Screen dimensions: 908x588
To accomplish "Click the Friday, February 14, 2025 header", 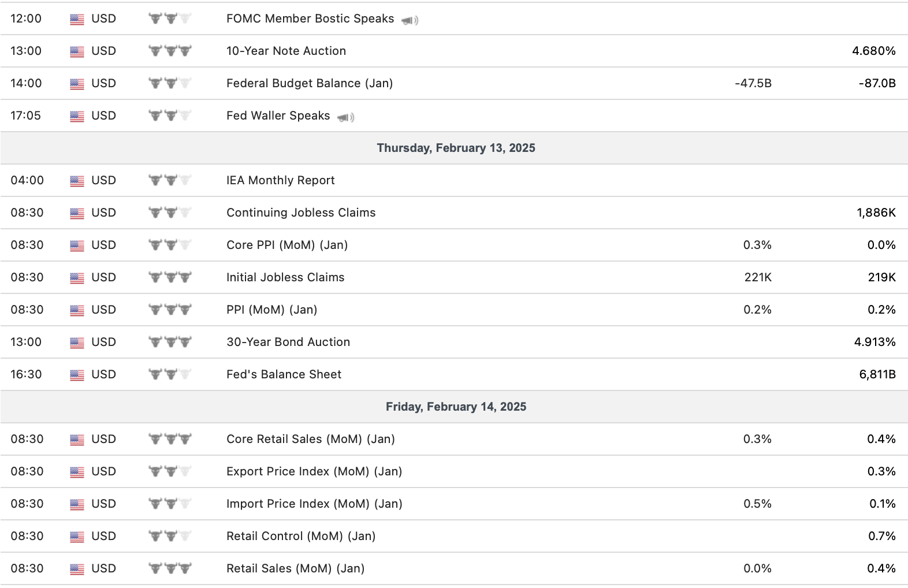I will click(x=456, y=407).
